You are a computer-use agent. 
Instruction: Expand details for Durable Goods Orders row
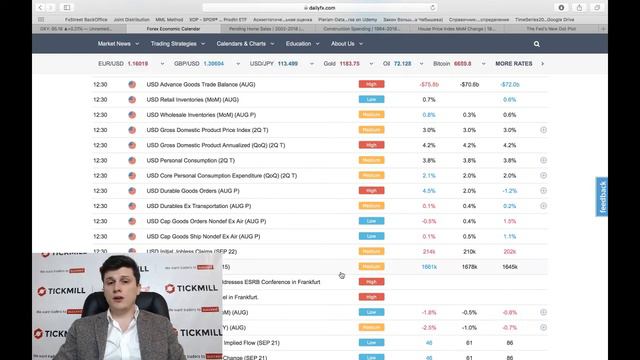543,191
